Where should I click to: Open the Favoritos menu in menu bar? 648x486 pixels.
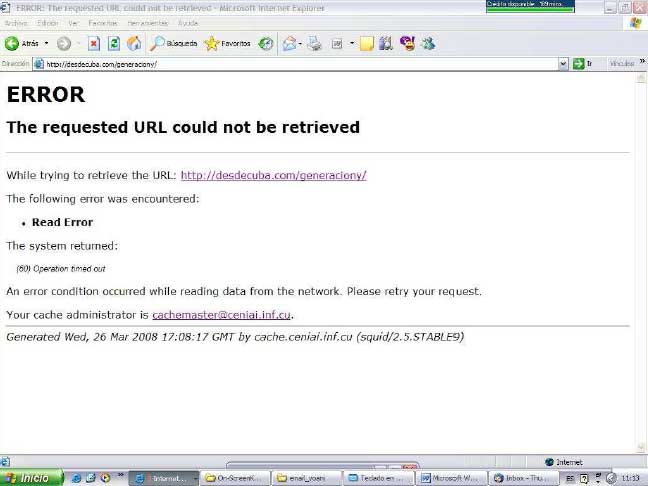103,23
